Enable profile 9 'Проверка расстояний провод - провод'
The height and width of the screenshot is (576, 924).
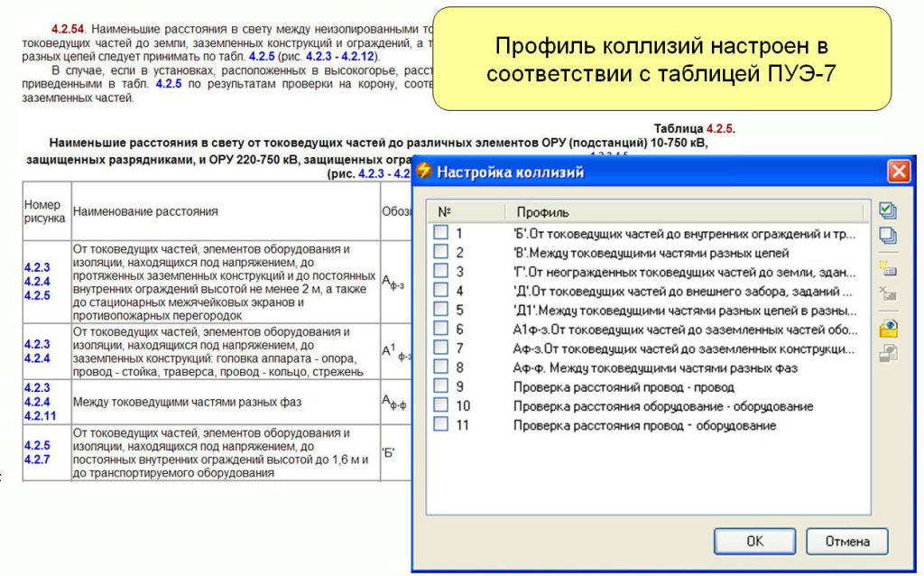click(x=441, y=386)
